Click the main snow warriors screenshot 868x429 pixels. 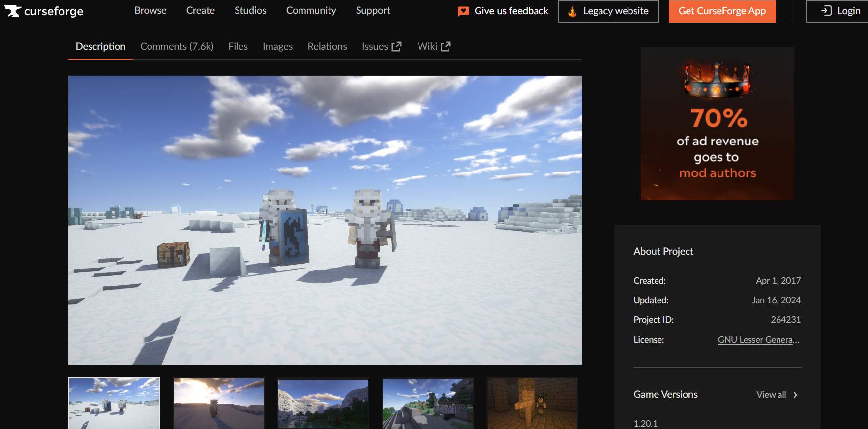click(325, 220)
